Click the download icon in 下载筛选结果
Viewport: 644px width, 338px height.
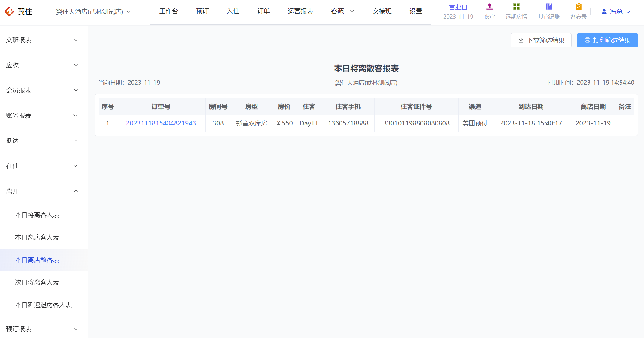coord(521,40)
